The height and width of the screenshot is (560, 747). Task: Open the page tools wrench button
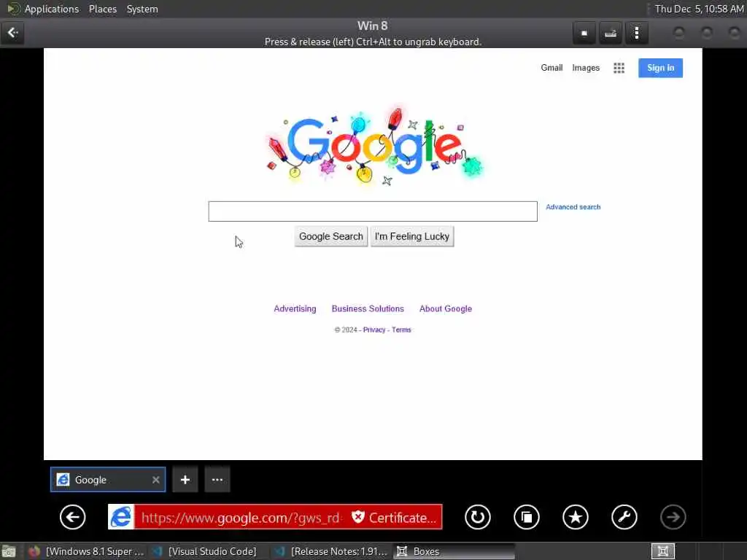pos(624,517)
